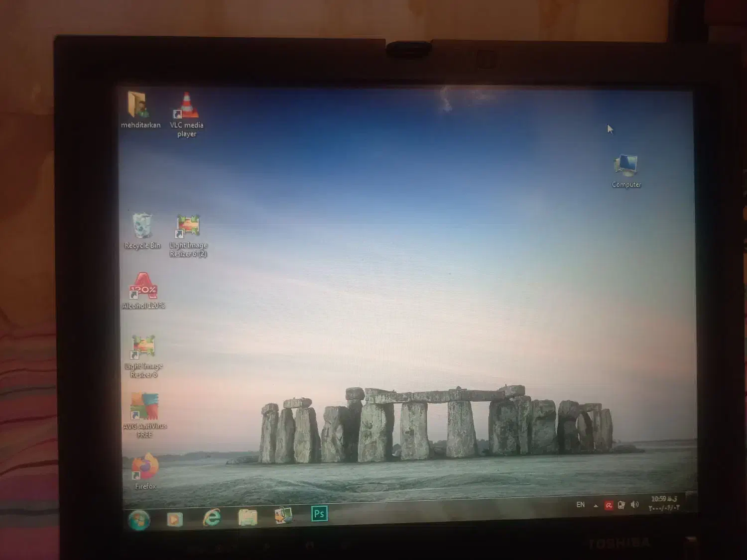This screenshot has width=747, height=560.
Task: Expand hidden system tray icons arrow
Action: [596, 506]
